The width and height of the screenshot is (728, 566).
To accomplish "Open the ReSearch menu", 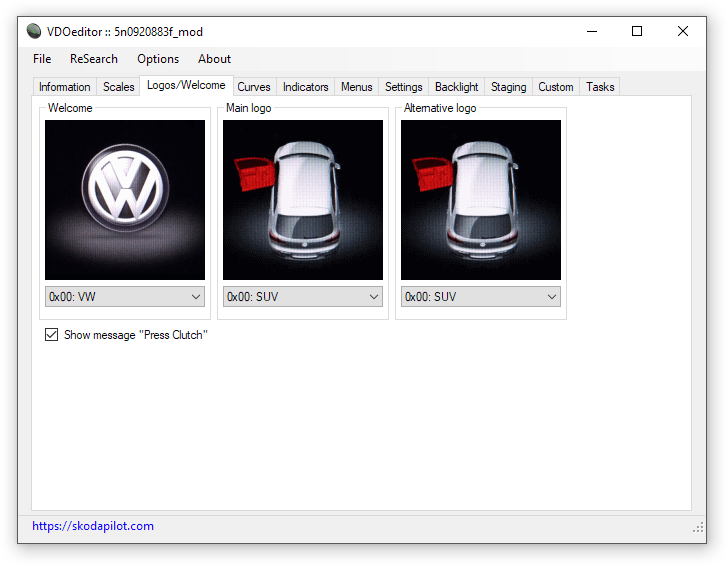I will [x=94, y=59].
